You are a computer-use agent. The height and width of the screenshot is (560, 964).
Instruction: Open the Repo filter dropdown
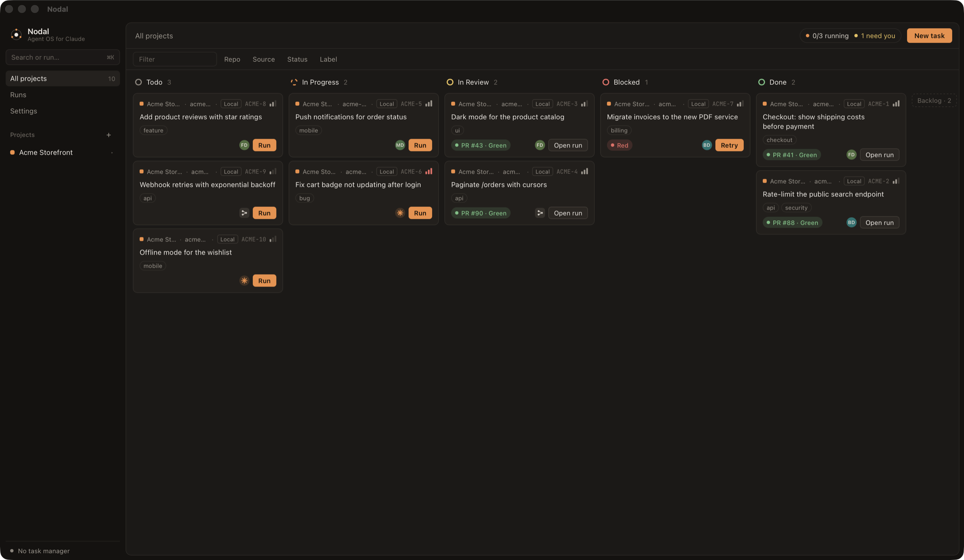(x=232, y=59)
